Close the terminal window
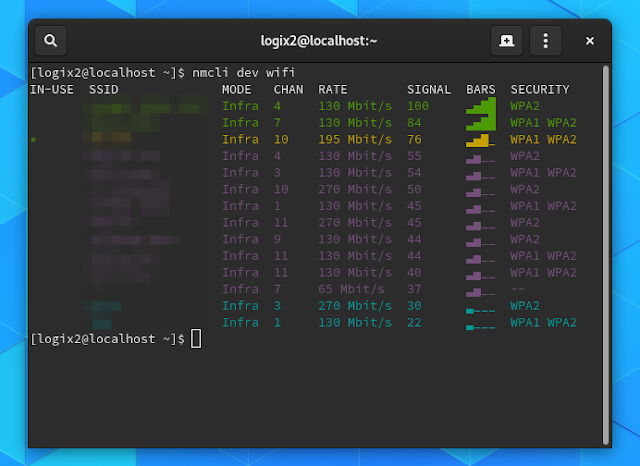Image resolution: width=640 pixels, height=466 pixels. [x=590, y=41]
